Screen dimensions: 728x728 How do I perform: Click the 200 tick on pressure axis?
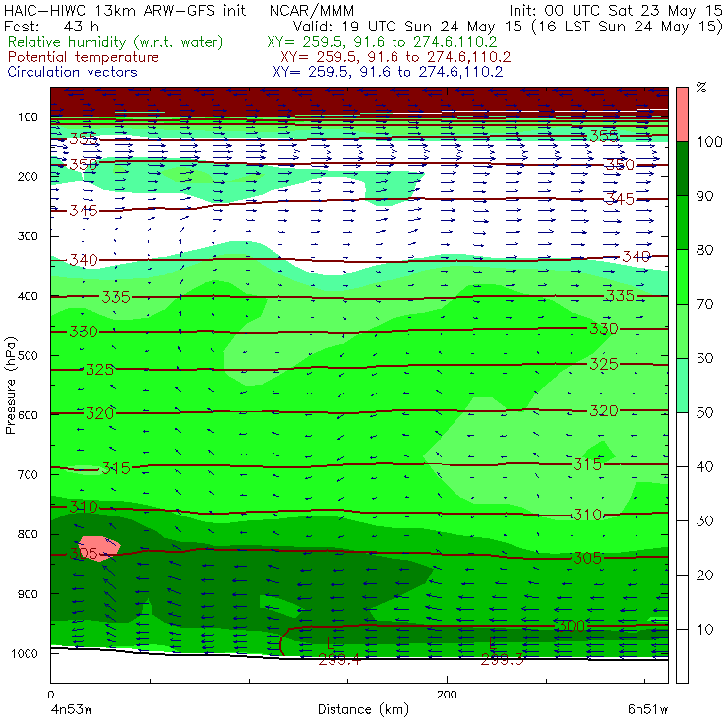click(28, 176)
